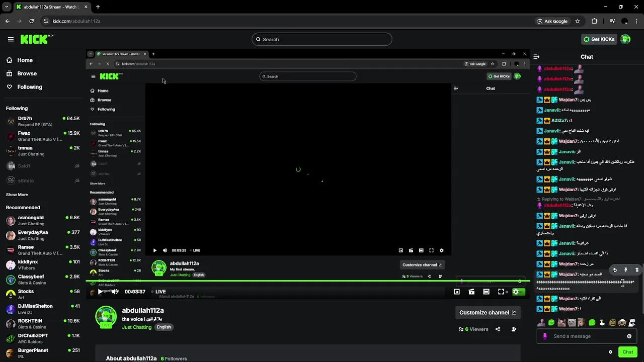Viewport: 644px width, 362px height.
Task: Click the green Chat send button
Action: [x=628, y=352]
